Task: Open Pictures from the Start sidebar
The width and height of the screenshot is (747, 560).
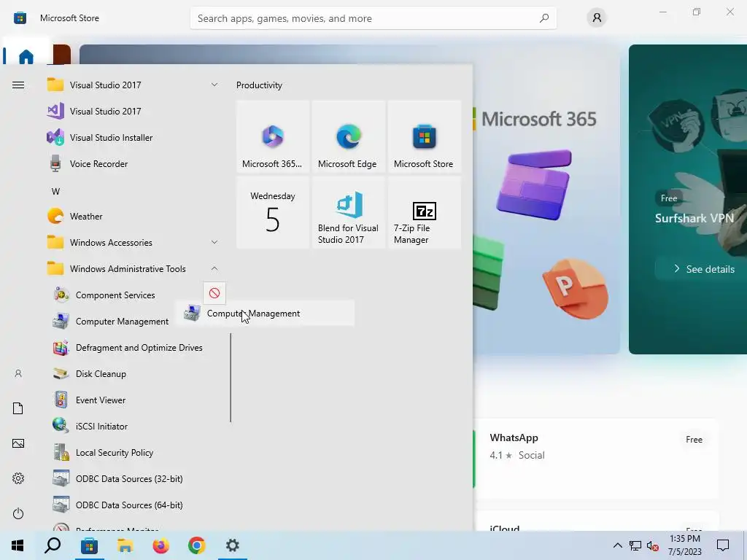Action: point(18,444)
